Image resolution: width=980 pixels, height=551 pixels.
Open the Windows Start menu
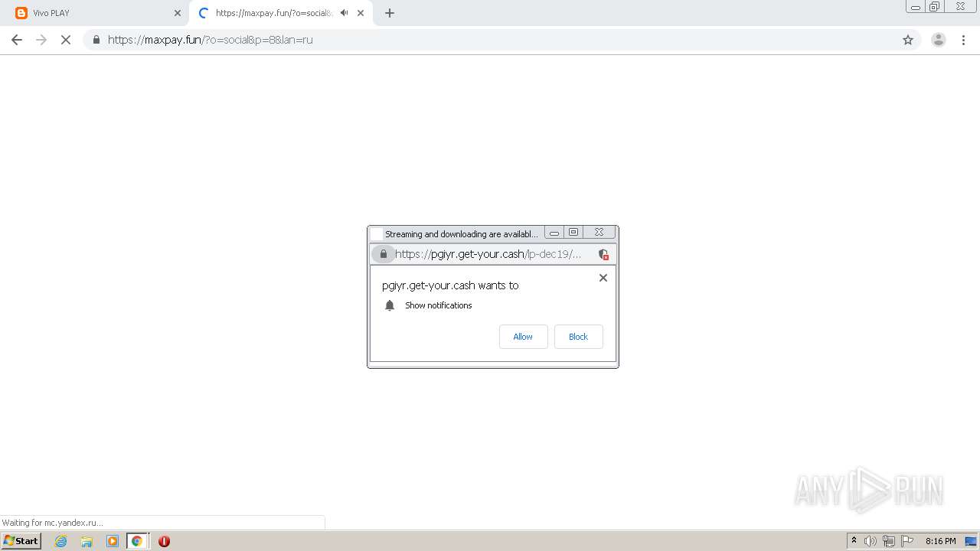point(21,541)
